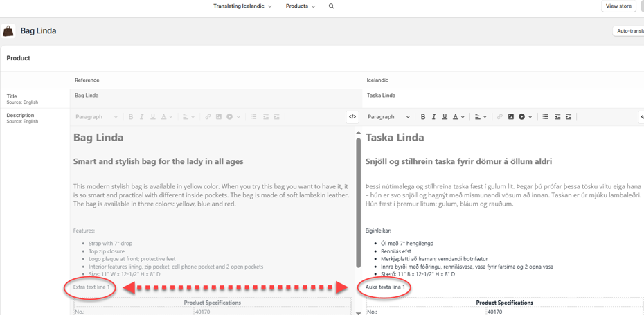
Task: Toggle bold formatting in Icelandic editor
Action: (x=423, y=117)
